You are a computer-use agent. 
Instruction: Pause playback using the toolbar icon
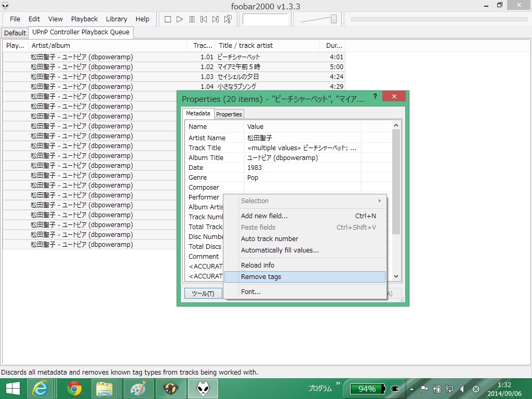192,19
